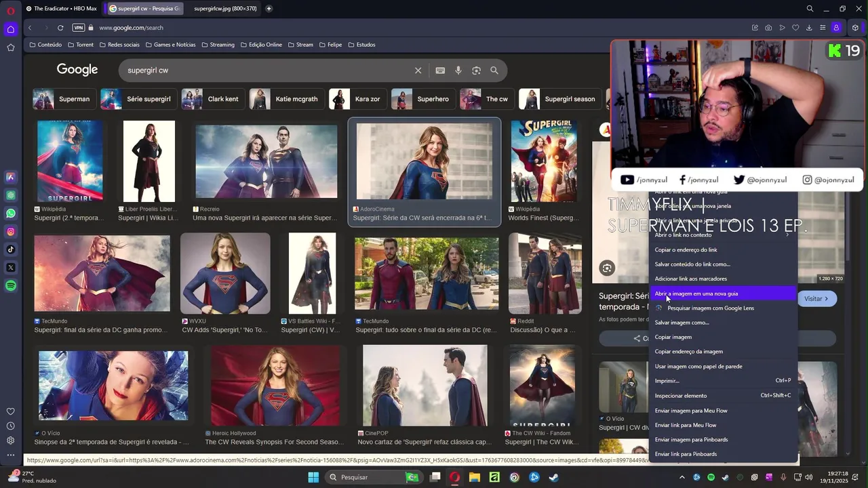Filter results by Katie mcgrath chip
This screenshot has height=488, width=868.
[x=286, y=99]
